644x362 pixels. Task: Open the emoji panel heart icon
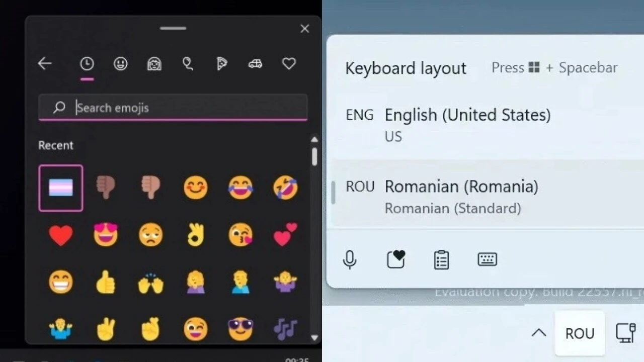[396, 259]
